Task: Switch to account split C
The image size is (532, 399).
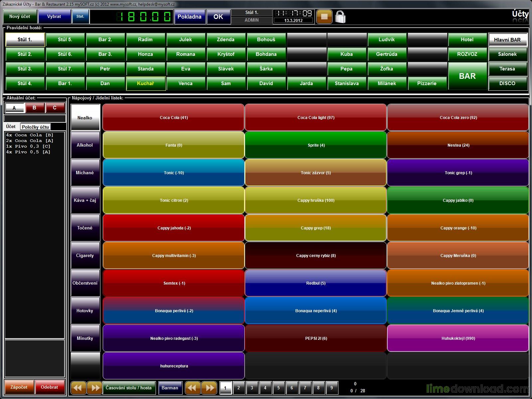Action: click(55, 108)
